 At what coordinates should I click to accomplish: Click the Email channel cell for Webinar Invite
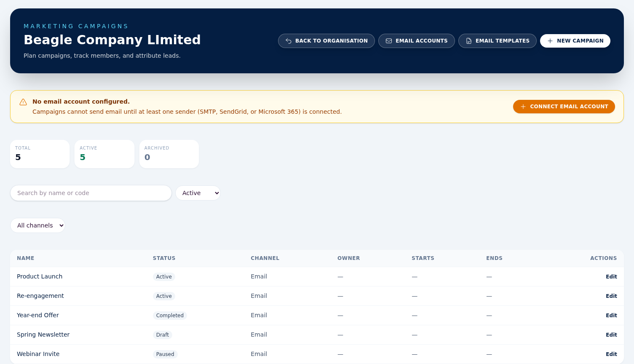click(259, 354)
